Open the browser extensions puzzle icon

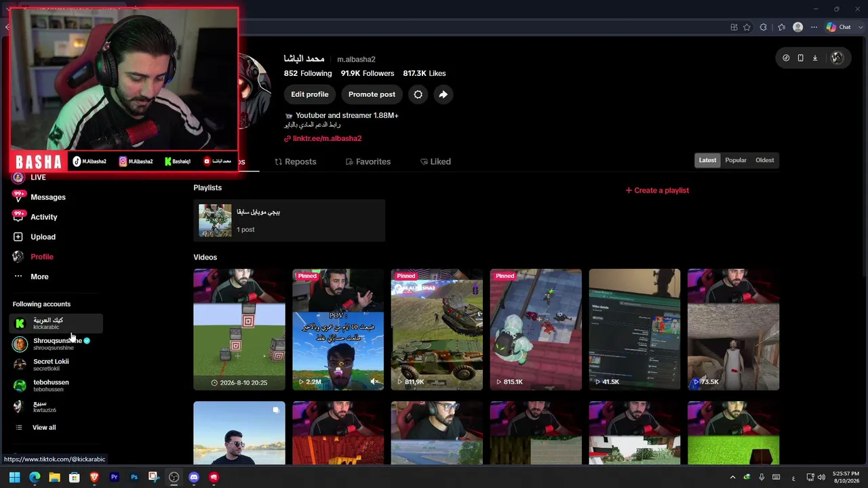point(764,27)
